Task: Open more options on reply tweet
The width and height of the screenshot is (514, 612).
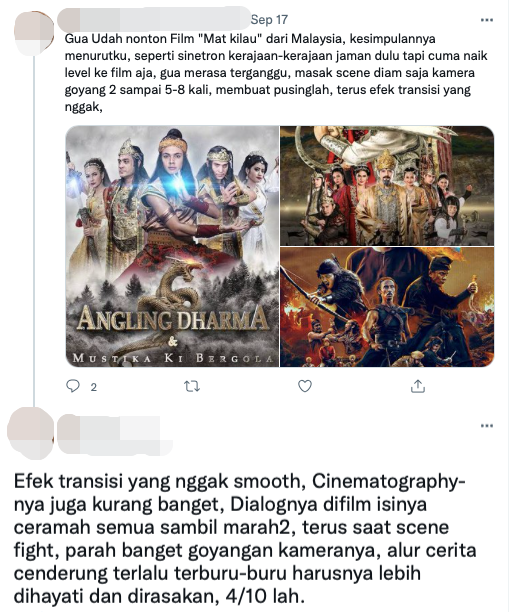Action: tap(487, 425)
